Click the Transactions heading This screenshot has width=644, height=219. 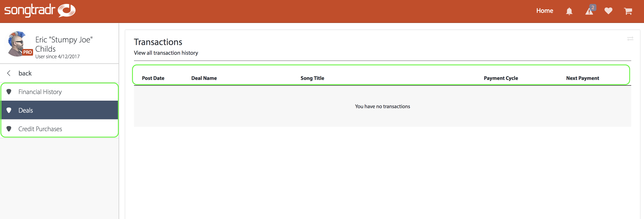coord(158,42)
